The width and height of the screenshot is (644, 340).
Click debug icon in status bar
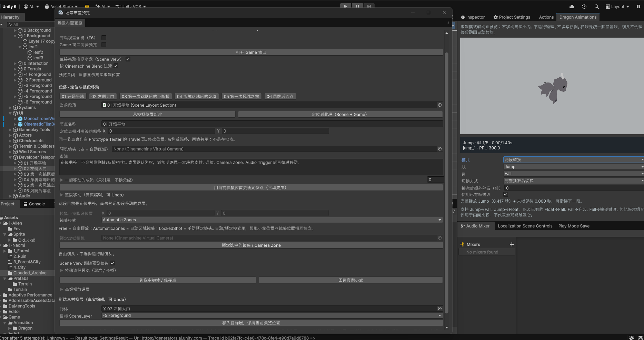click(x=632, y=338)
